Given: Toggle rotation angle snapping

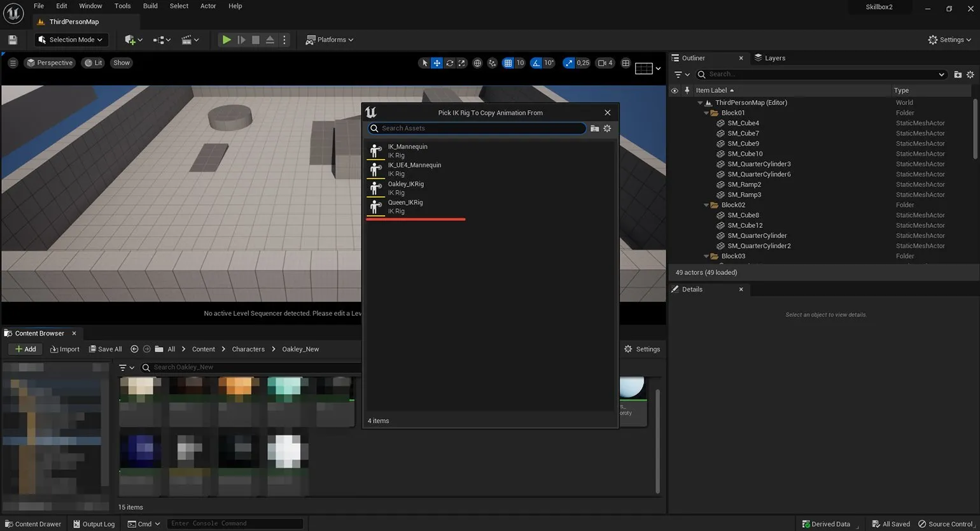Looking at the screenshot, I should pyautogui.click(x=536, y=63).
